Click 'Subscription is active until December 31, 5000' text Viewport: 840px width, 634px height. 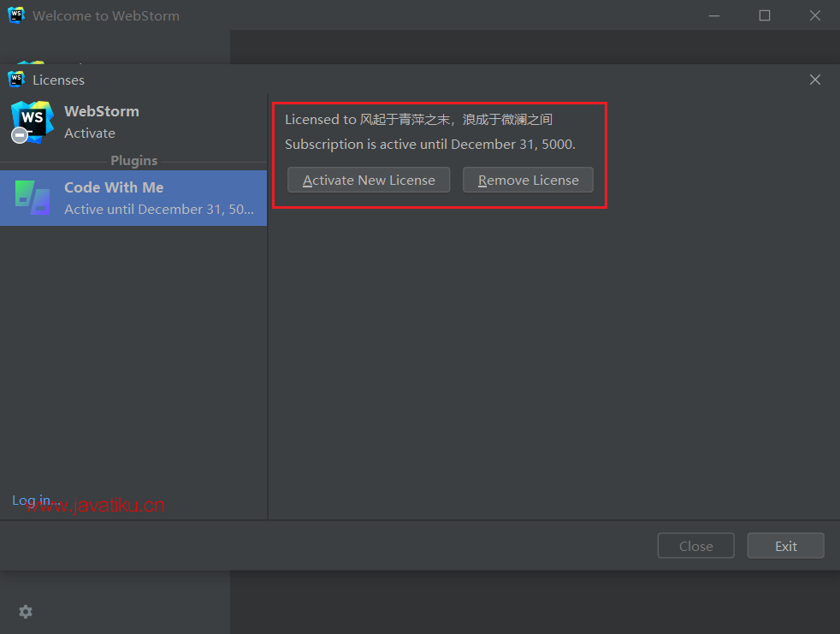(430, 144)
